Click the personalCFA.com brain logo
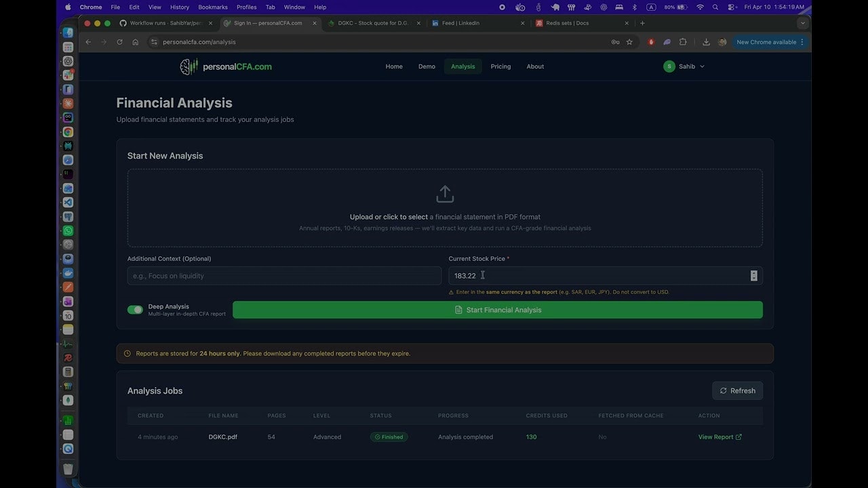Screen dimensions: 868x488 click(189, 66)
